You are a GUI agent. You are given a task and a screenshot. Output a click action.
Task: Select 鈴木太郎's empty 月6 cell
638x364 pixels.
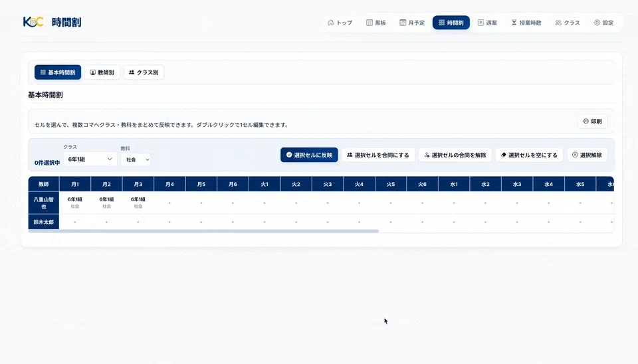[233, 222]
